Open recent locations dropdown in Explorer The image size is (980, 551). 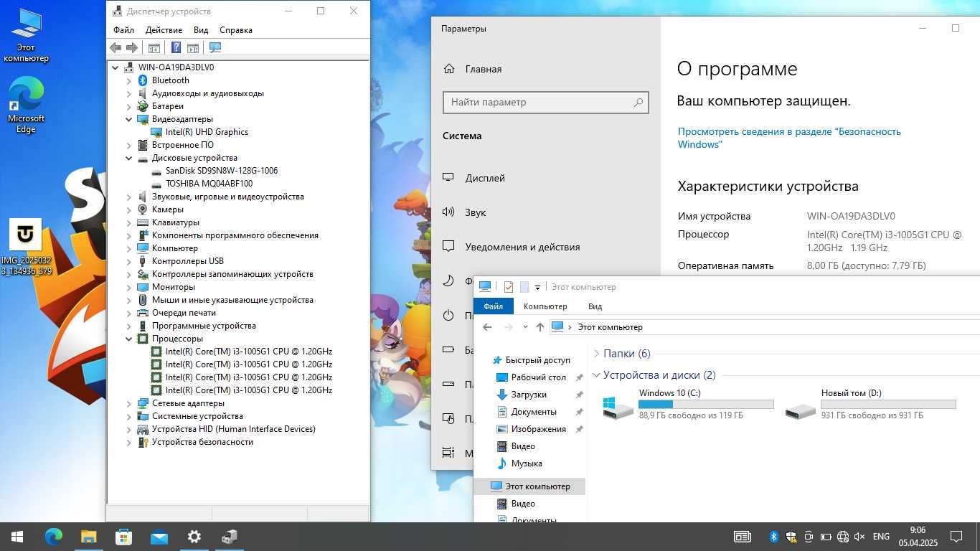[x=525, y=327]
